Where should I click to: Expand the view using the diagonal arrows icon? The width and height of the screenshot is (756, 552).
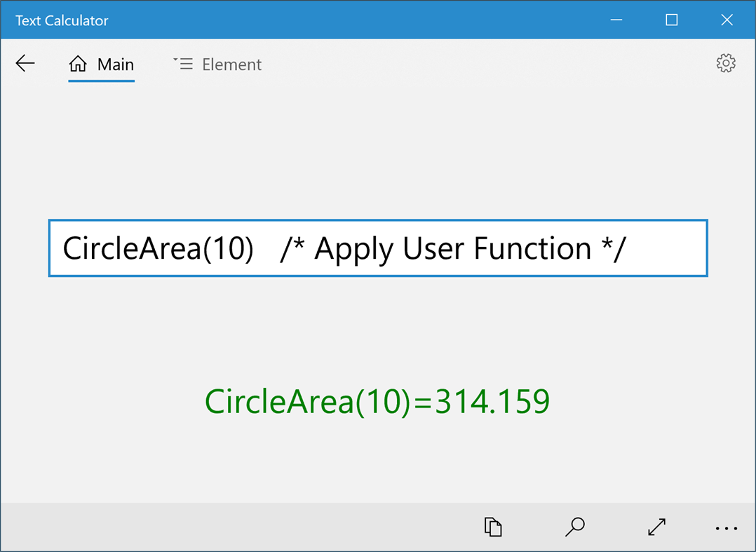656,527
